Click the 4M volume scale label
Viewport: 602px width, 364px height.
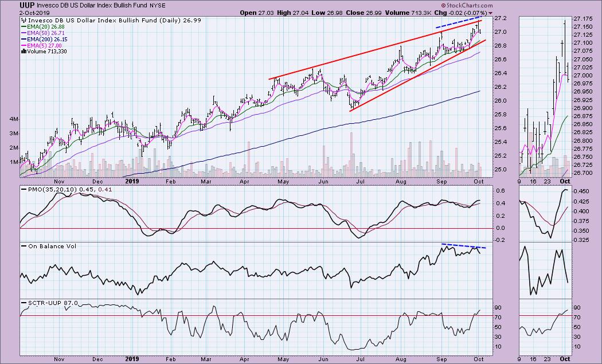(x=14, y=119)
